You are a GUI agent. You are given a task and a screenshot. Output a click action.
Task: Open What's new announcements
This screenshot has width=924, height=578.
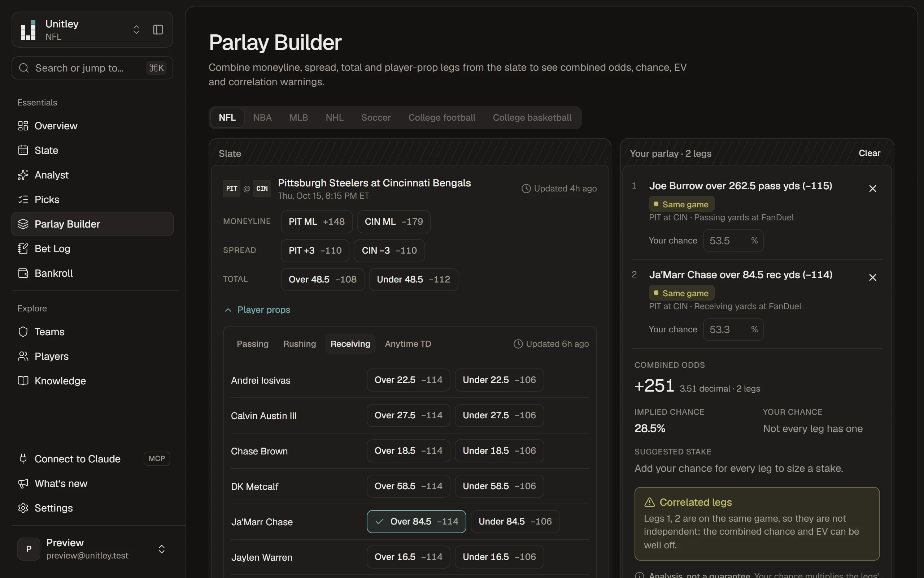click(92, 483)
